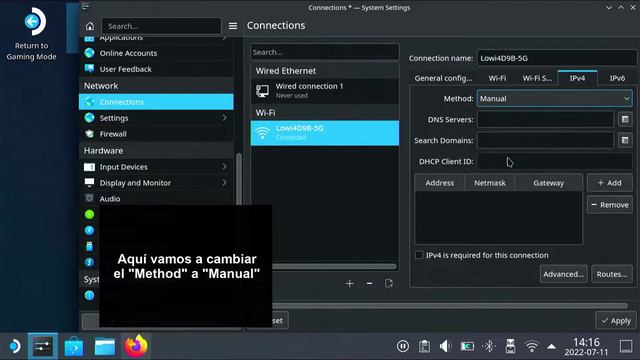Click the Add address button

pos(610,183)
